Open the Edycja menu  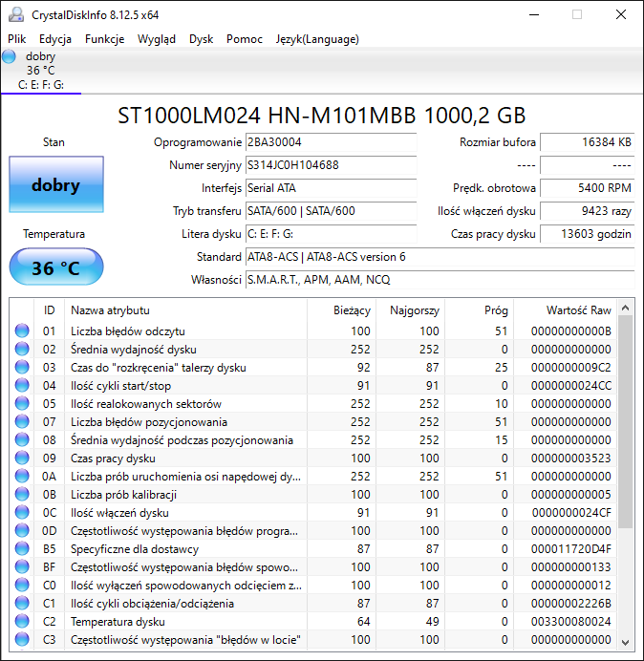55,39
